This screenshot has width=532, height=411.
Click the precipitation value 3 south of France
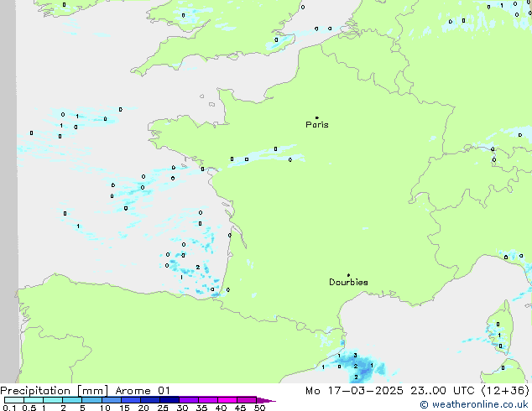click(x=355, y=356)
